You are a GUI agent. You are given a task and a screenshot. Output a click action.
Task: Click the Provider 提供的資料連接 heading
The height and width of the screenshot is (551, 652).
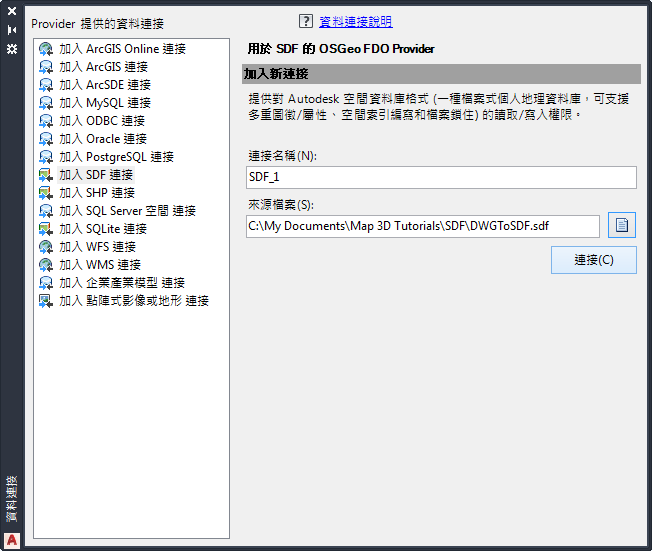pyautogui.click(x=98, y=24)
